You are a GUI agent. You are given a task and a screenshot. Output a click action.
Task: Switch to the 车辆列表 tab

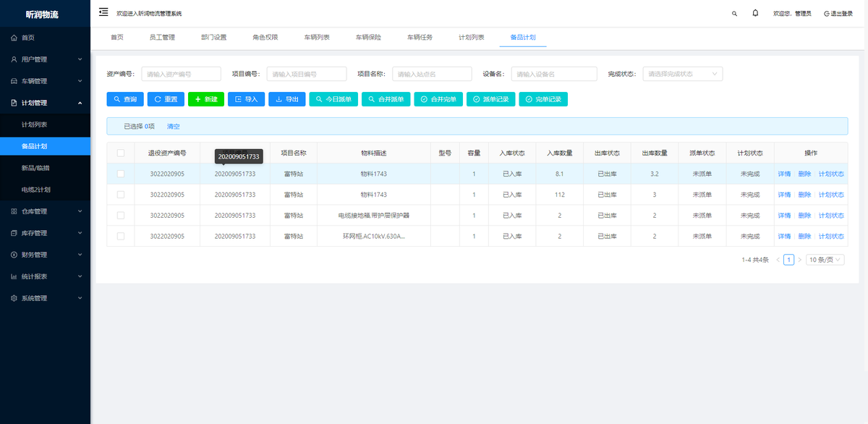click(x=317, y=37)
